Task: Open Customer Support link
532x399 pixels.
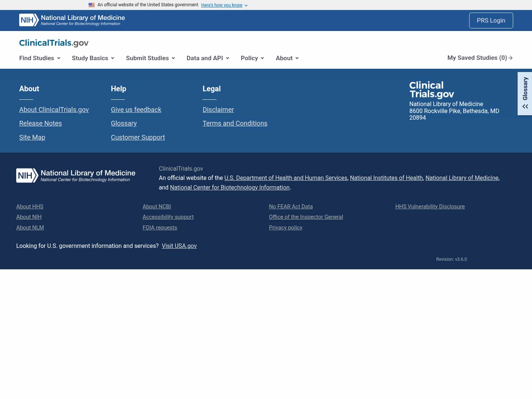Action: [138, 137]
